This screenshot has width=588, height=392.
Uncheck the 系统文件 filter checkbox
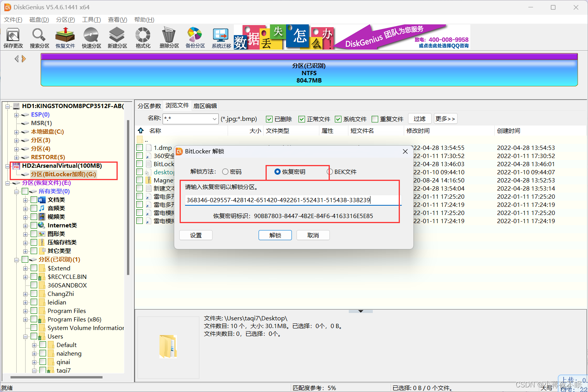click(338, 119)
